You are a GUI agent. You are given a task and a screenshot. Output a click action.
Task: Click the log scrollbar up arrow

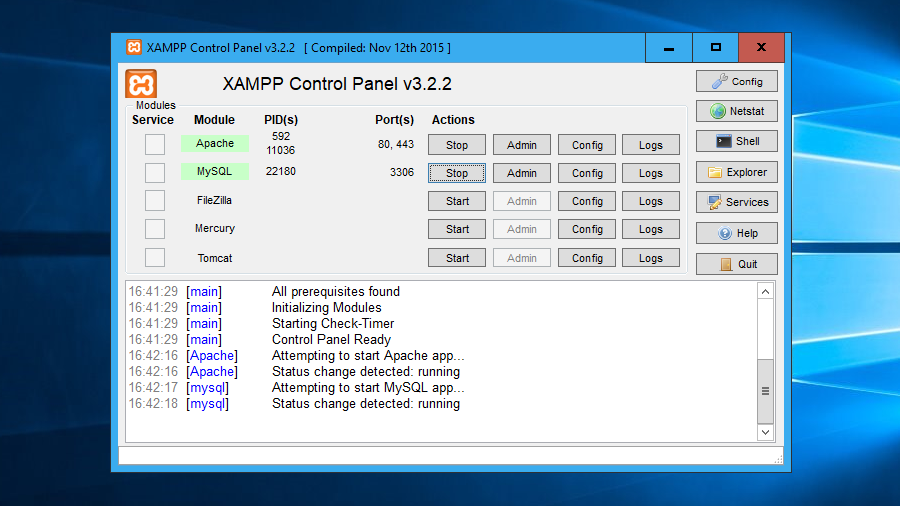(765, 291)
